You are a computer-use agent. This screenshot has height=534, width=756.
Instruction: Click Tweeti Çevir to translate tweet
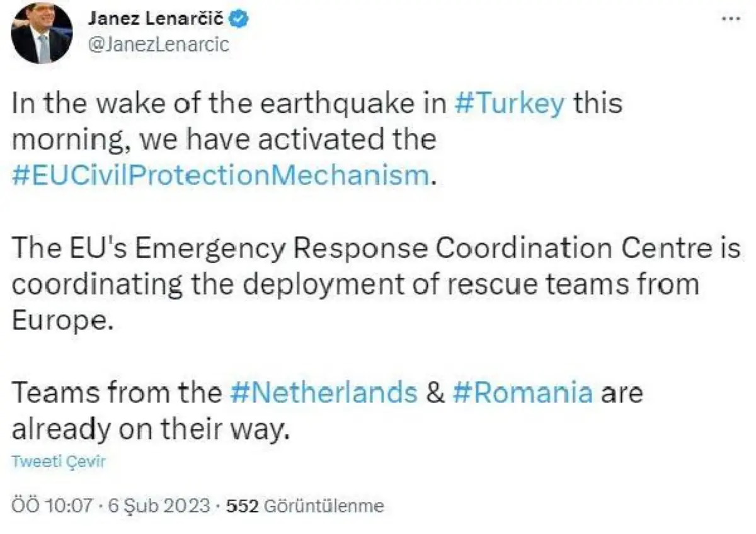click(59, 462)
